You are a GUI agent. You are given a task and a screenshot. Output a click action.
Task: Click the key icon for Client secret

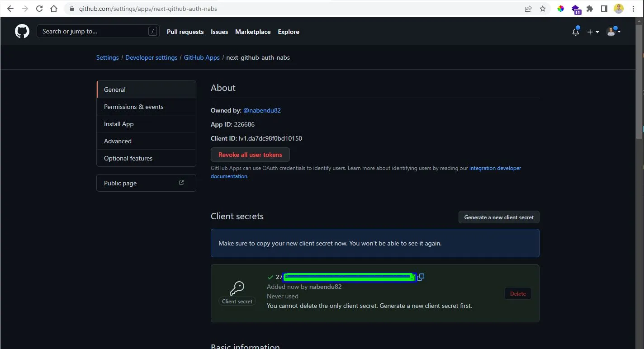tap(237, 288)
